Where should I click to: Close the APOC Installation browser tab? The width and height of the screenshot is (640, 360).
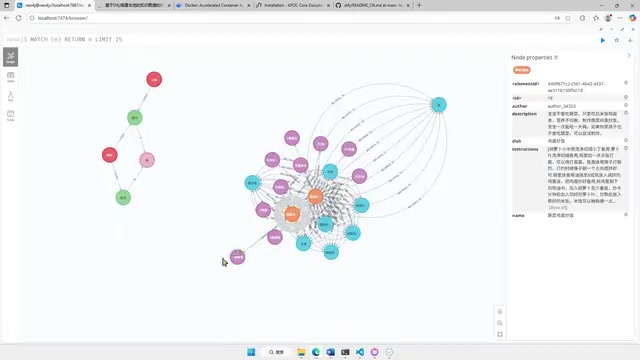point(328,6)
